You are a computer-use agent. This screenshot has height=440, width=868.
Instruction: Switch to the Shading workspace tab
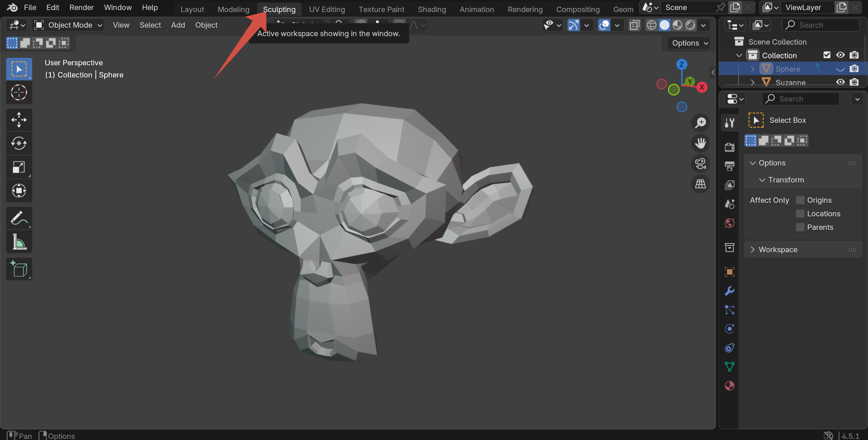click(432, 9)
